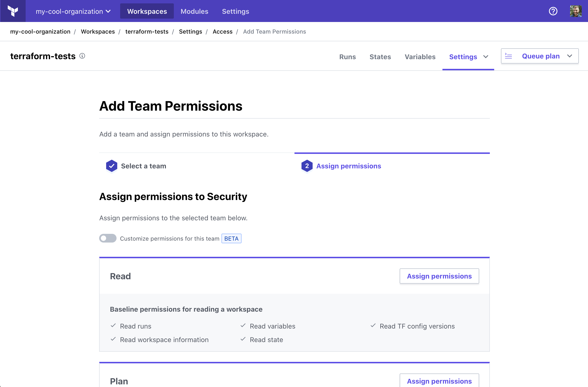This screenshot has height=387, width=588.
Task: Open the terraform-tests breadcrumb link
Action: point(147,32)
